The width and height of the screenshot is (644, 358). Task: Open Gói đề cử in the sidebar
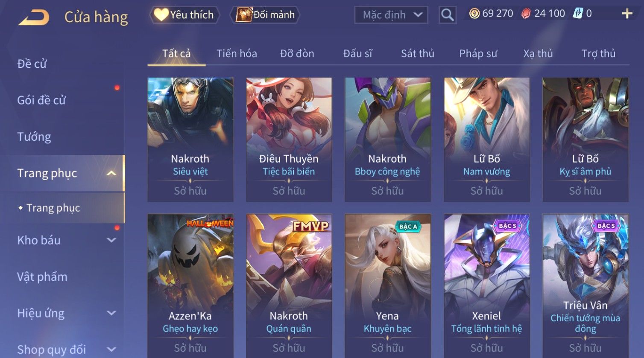click(x=41, y=100)
